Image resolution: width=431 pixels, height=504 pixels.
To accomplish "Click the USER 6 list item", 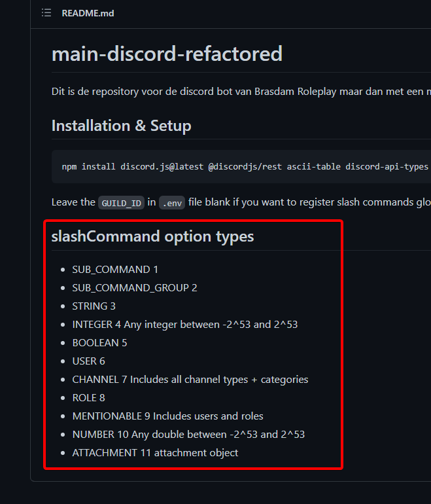I will (x=88, y=361).
